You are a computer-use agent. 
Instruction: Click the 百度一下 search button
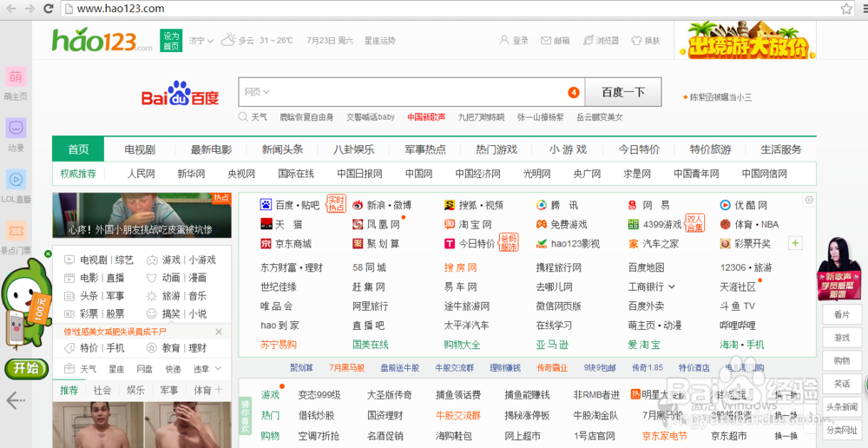click(x=623, y=92)
